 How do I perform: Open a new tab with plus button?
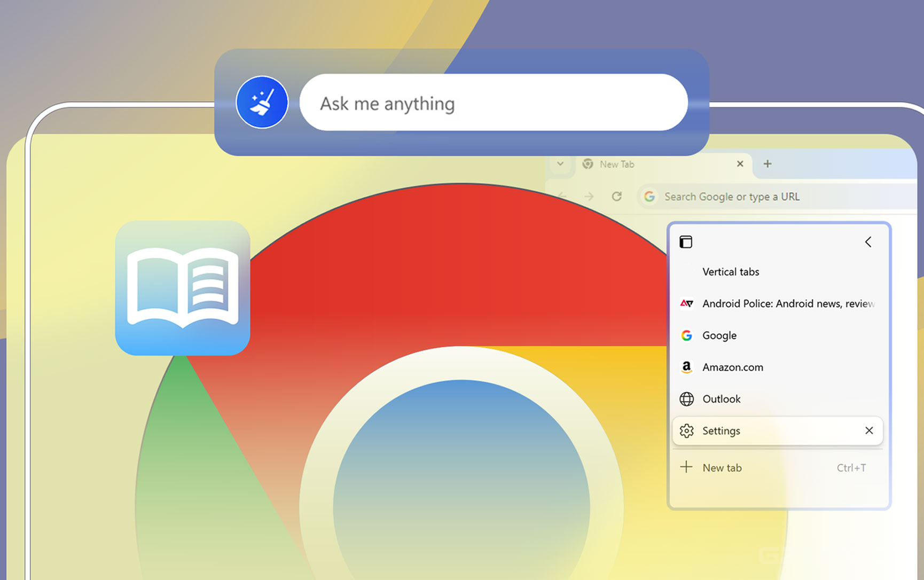768,164
